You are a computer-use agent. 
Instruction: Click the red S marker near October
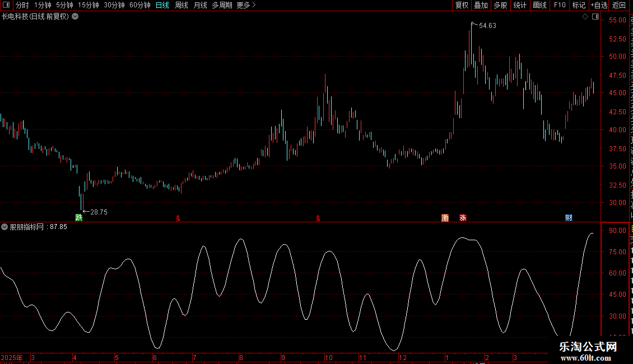[x=318, y=218]
